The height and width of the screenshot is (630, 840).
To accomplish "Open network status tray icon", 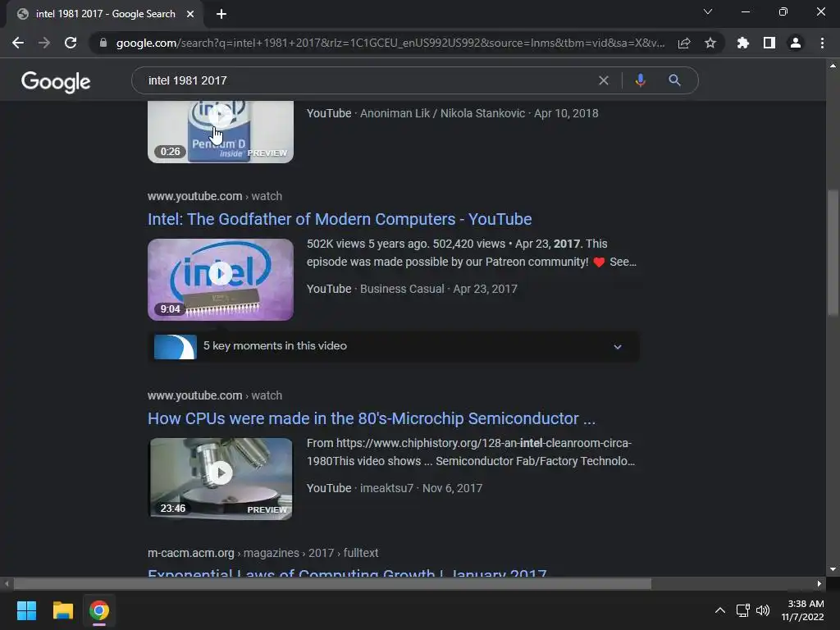I will (x=742, y=610).
